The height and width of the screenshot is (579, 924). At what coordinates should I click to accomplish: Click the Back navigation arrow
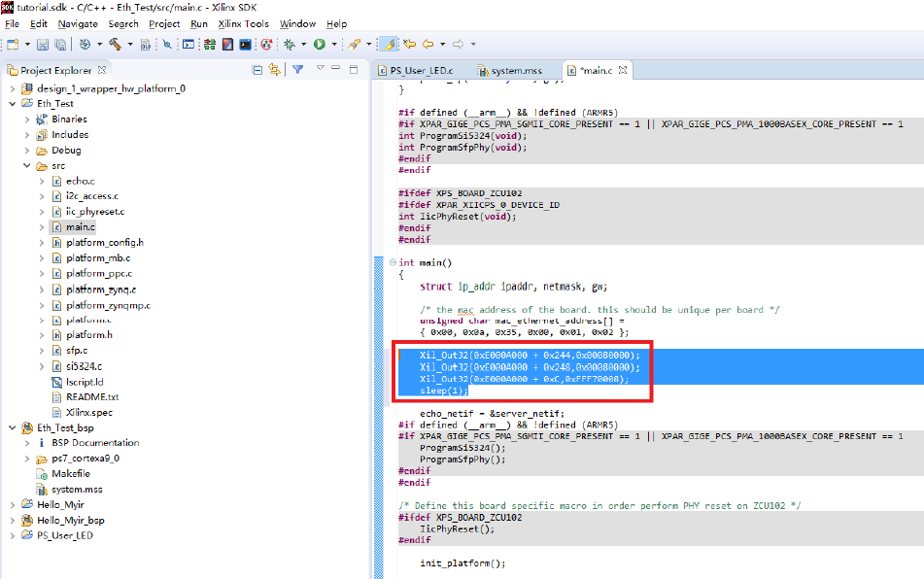[x=428, y=44]
